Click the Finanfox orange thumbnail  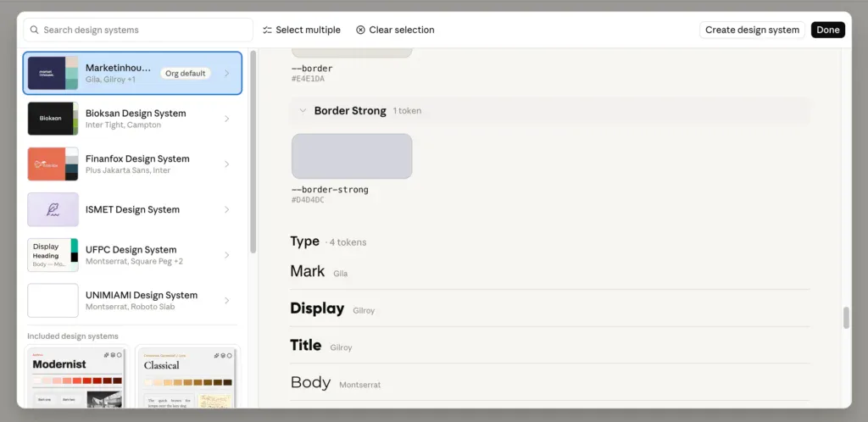tap(53, 164)
